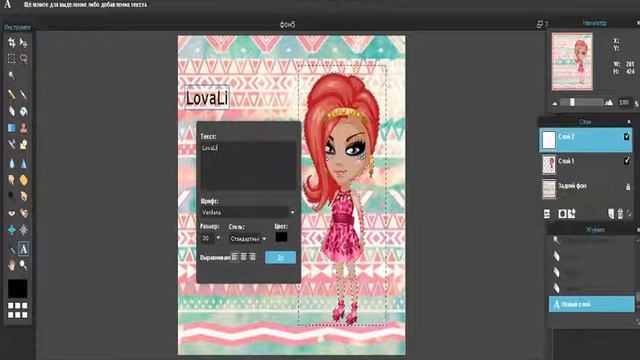This screenshot has width=640, height=360.
Task: Click the Цвет text color swatch
Action: click(281, 237)
